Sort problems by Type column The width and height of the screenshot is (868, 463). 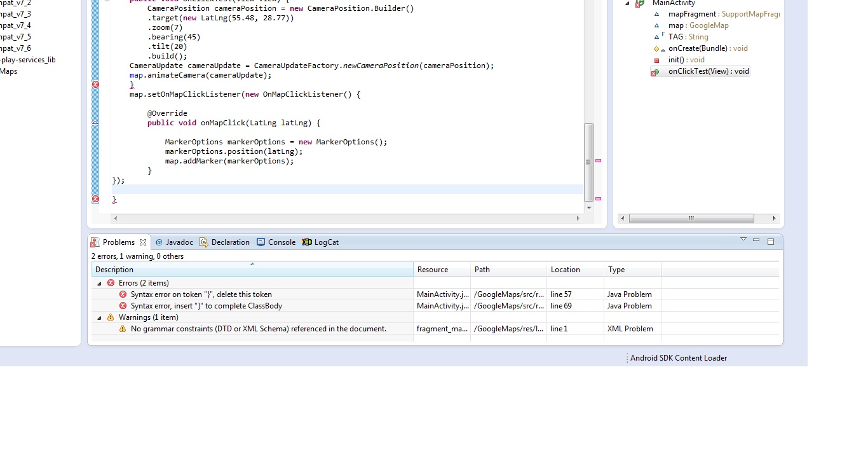click(x=632, y=270)
